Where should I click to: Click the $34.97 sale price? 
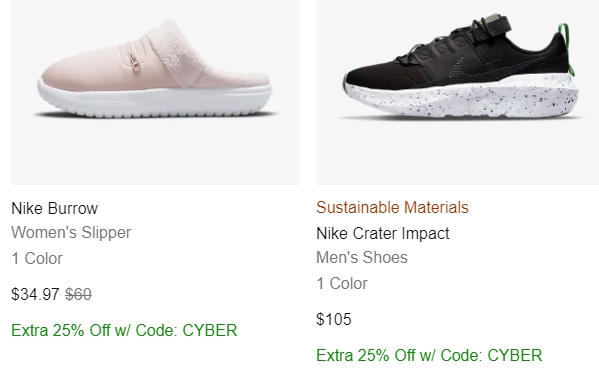[35, 294]
